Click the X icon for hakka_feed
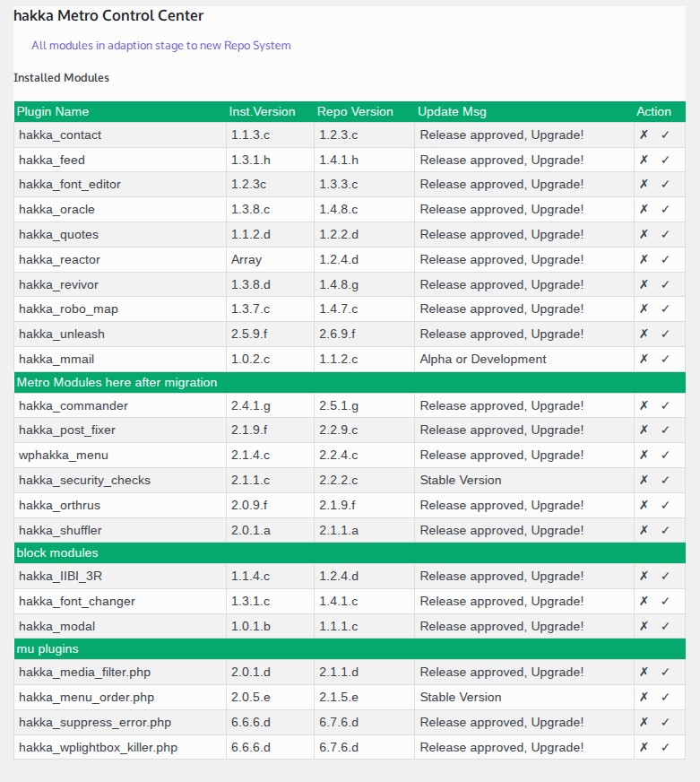 pyautogui.click(x=644, y=160)
